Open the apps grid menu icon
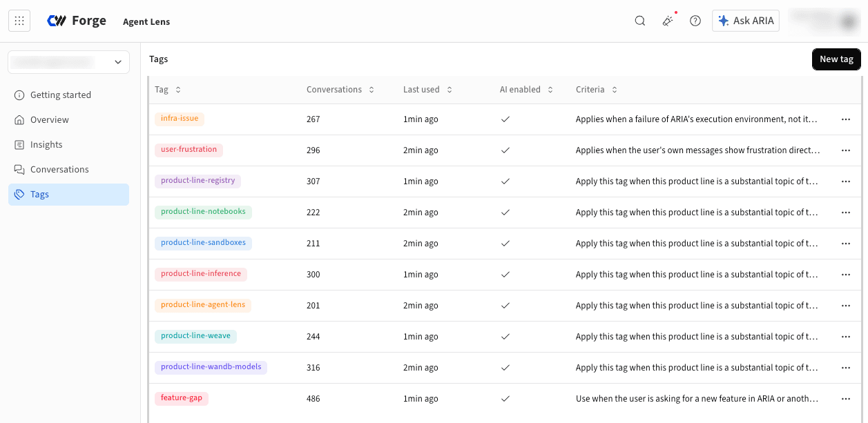The image size is (868, 423). click(x=19, y=21)
